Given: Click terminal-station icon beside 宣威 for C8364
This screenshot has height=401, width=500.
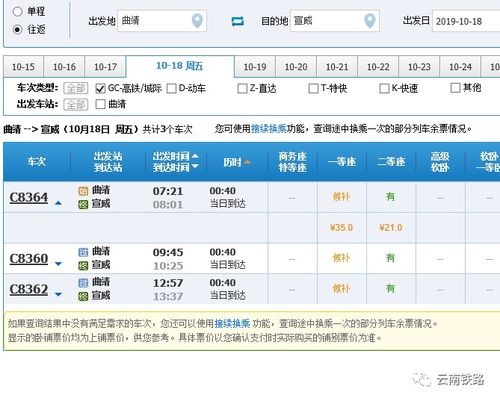Looking at the screenshot, I should [83, 204].
